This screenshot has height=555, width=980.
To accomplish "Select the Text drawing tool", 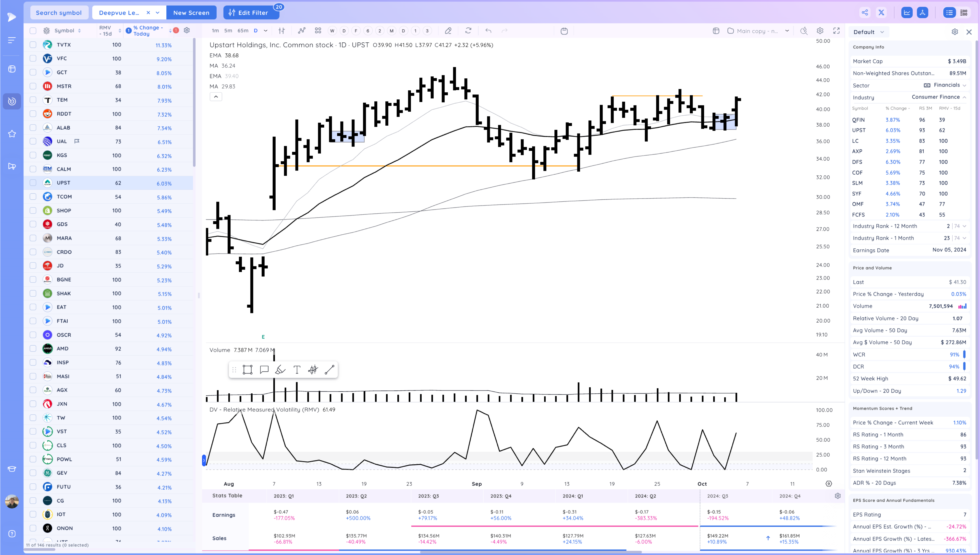I will coord(296,369).
